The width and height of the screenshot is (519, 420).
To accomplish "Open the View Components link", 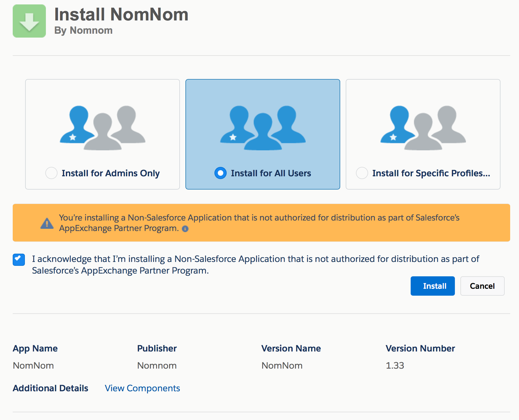I will pyautogui.click(x=142, y=388).
